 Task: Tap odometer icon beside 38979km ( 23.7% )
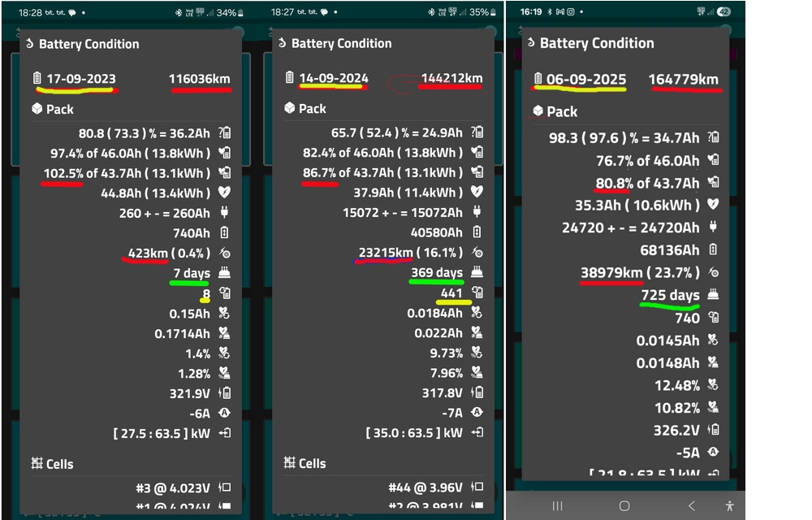(713, 272)
